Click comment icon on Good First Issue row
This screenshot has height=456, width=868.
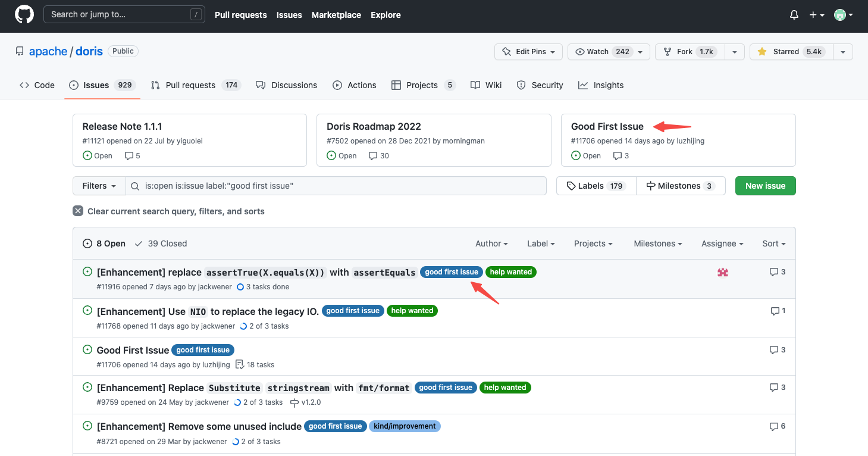[774, 349]
